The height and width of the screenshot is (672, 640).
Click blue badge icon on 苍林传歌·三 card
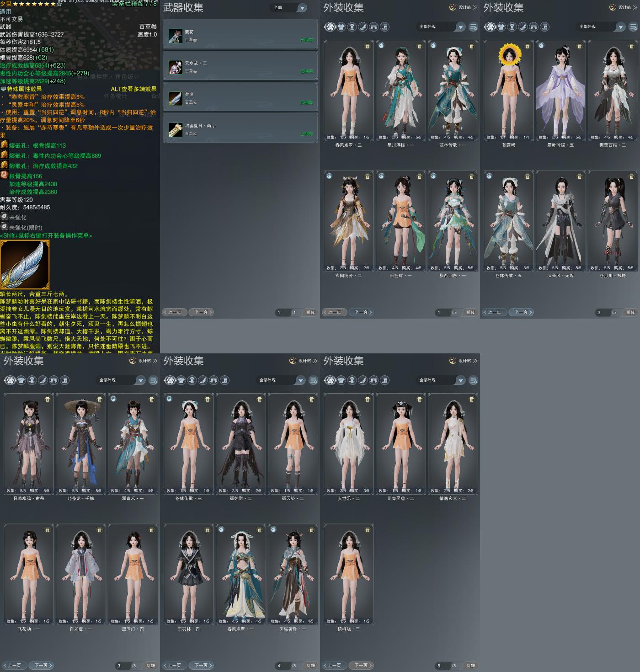[x=169, y=399]
